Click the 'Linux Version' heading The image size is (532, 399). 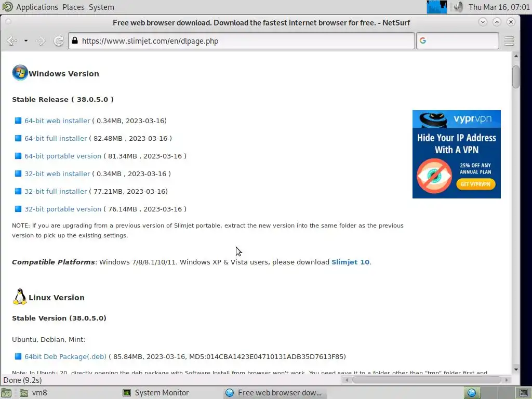[57, 298]
